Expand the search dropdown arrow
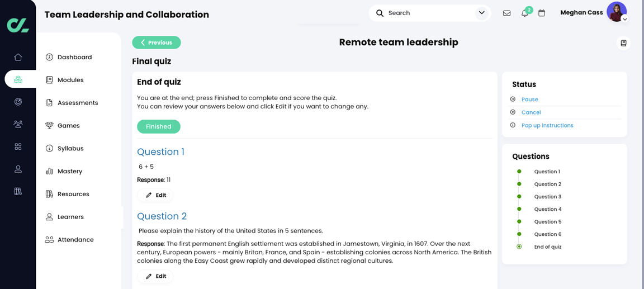The height and width of the screenshot is (289, 644). point(481,13)
